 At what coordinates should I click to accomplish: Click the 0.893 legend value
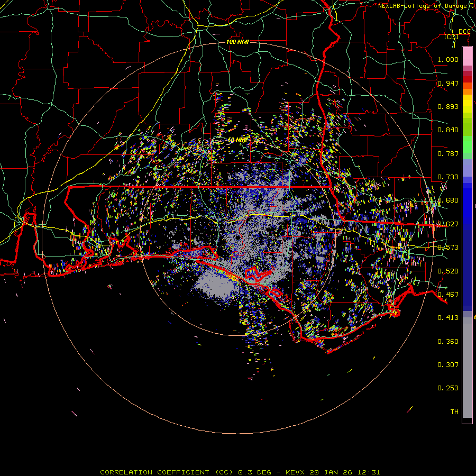[448, 106]
